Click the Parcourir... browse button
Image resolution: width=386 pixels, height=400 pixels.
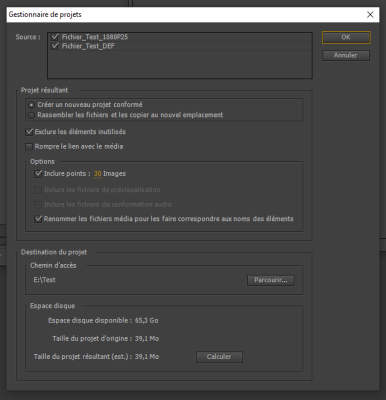271,280
